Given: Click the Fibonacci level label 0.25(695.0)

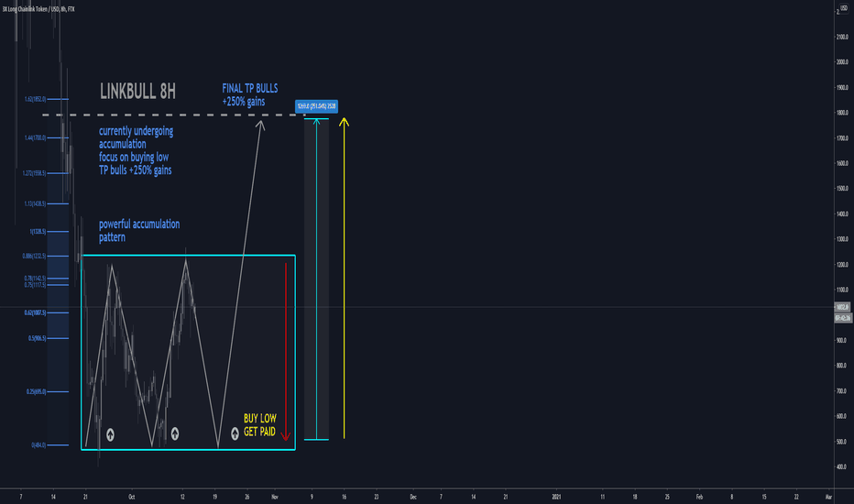Looking at the screenshot, I should pos(36,392).
